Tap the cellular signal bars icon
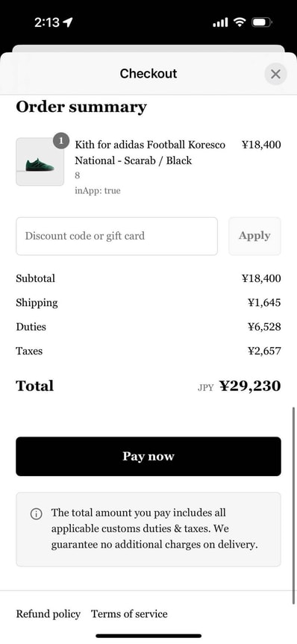The width and height of the screenshot is (297, 644). pos(220,22)
